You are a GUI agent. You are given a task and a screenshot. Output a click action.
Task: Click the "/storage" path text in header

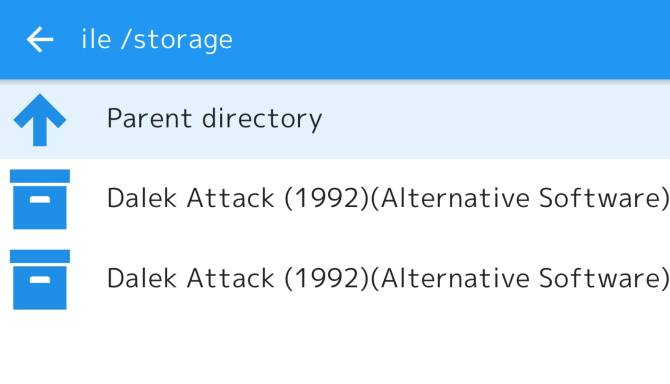pos(177,41)
